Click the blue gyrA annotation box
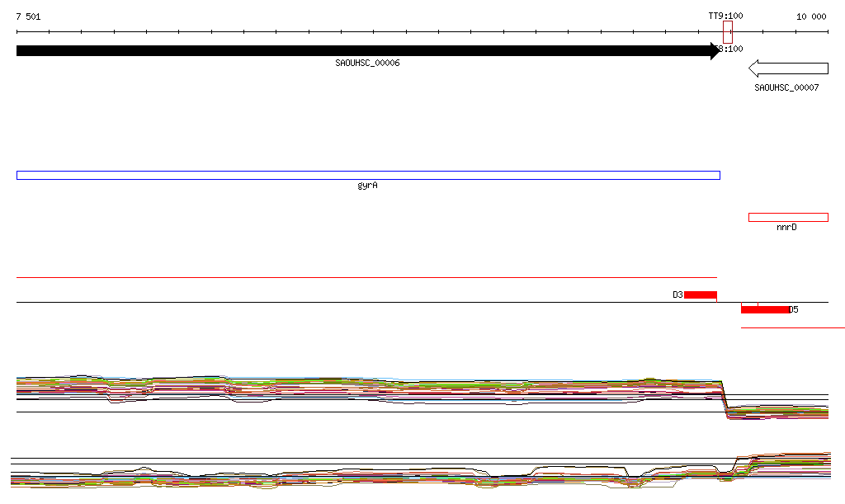This screenshot has width=845, height=504. 368,175
